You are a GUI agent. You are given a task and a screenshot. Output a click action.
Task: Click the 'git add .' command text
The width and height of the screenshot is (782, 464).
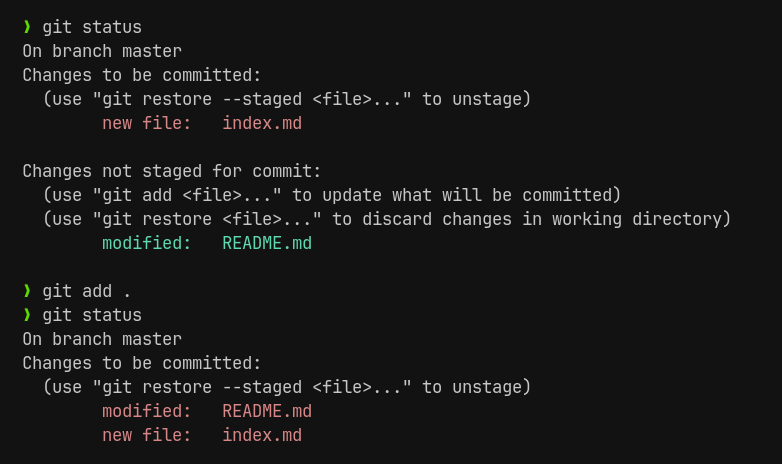(87, 291)
